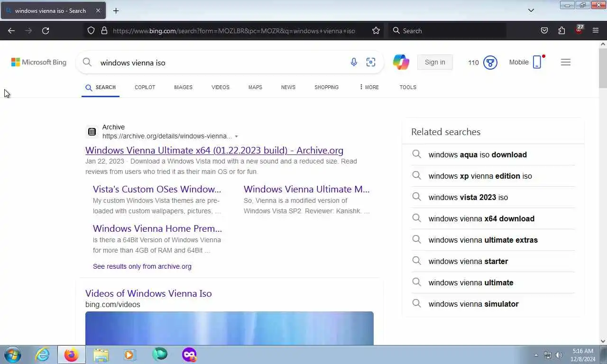Switch to the COPILOT tab
This screenshot has width=607, height=364.
point(145,87)
